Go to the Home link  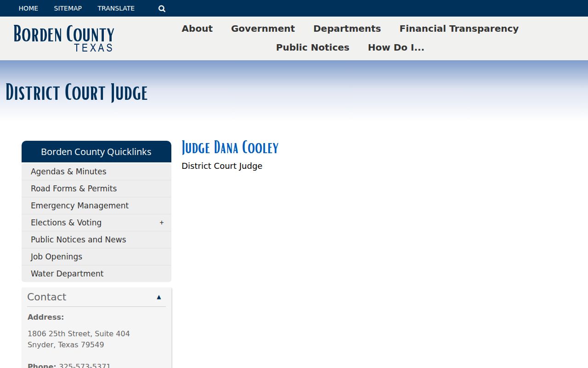point(28,8)
